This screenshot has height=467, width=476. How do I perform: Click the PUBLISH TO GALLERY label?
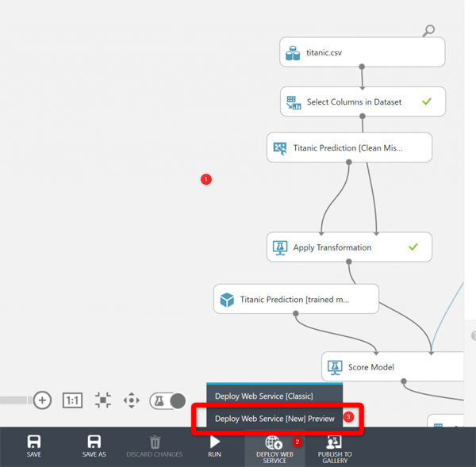[335, 457]
